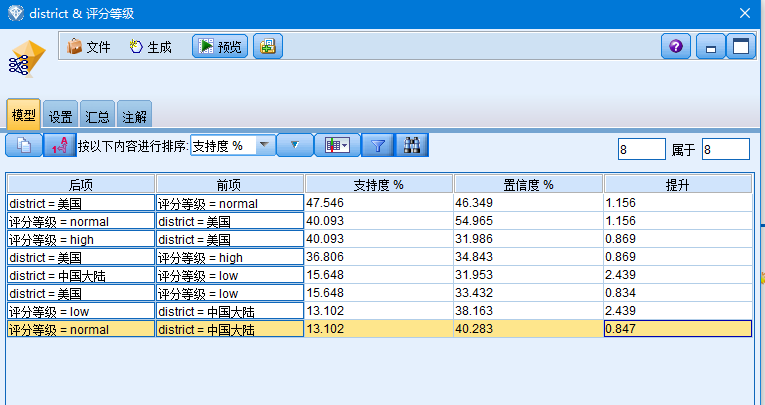
Task: Click the 置信度 % column header
Action: pyautogui.click(x=527, y=184)
